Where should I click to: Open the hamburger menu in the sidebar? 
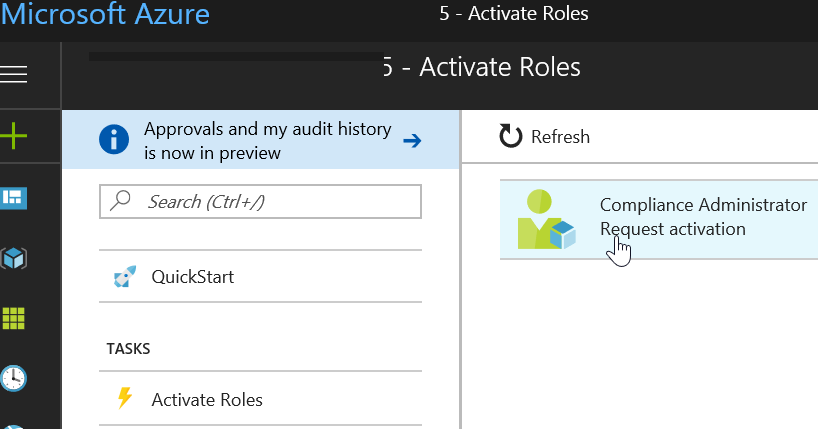click(x=14, y=75)
